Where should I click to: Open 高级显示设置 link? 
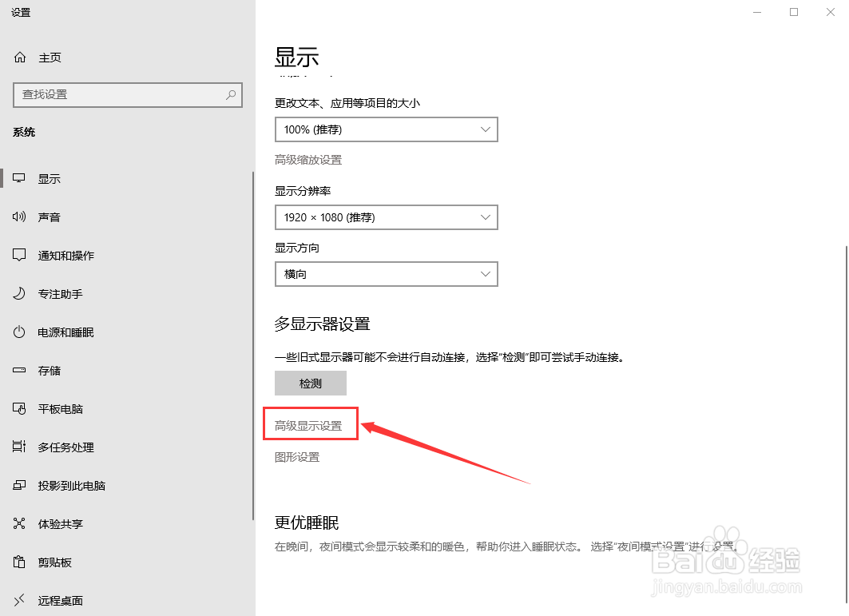pyautogui.click(x=310, y=423)
